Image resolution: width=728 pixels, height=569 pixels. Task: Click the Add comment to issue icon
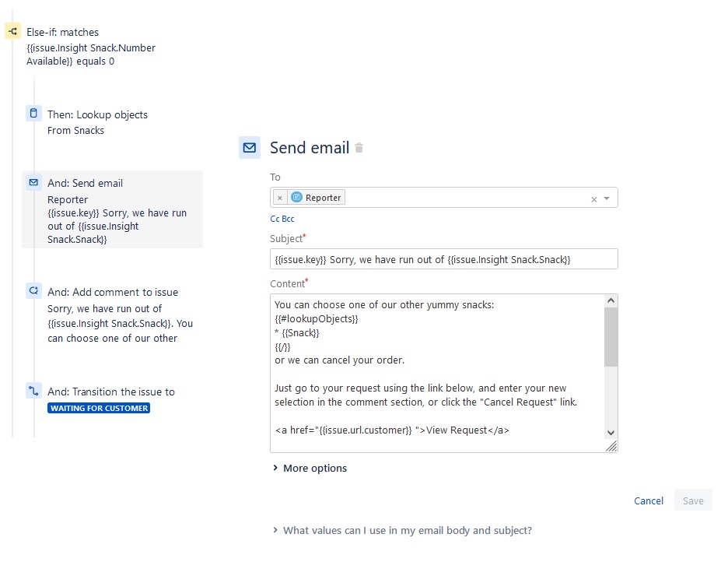[33, 290]
